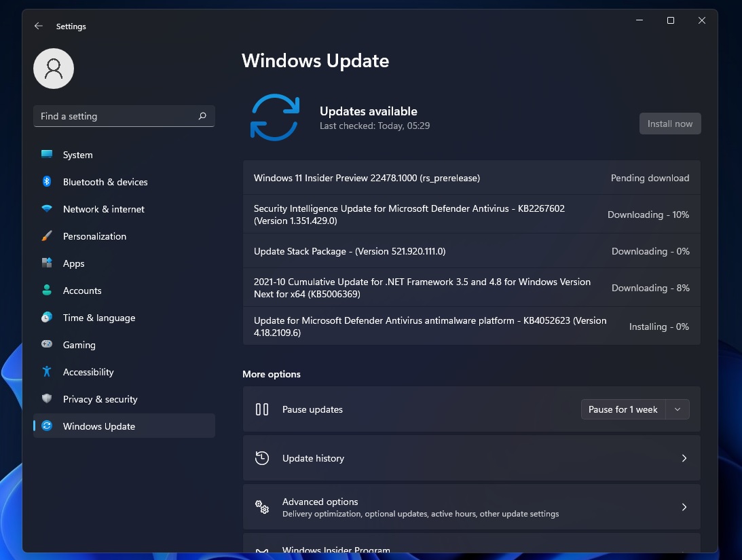742x560 pixels.
Task: Click the Updates available heading
Action: click(369, 111)
